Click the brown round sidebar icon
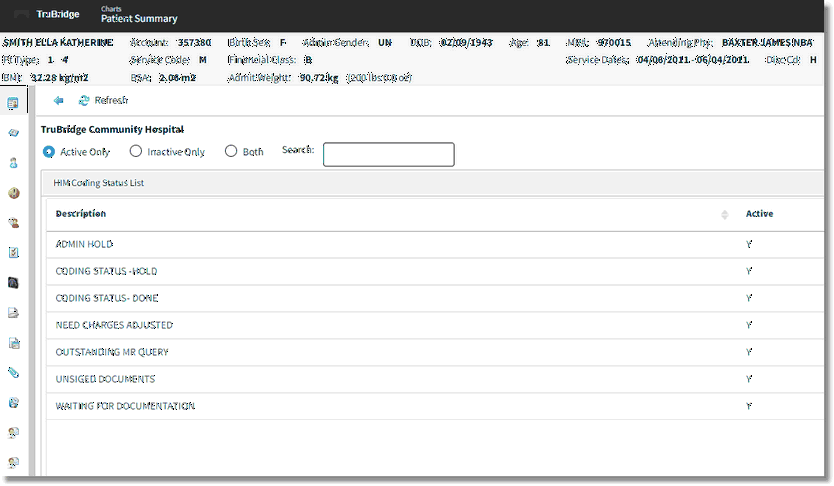The width and height of the screenshot is (834, 486). (x=14, y=193)
